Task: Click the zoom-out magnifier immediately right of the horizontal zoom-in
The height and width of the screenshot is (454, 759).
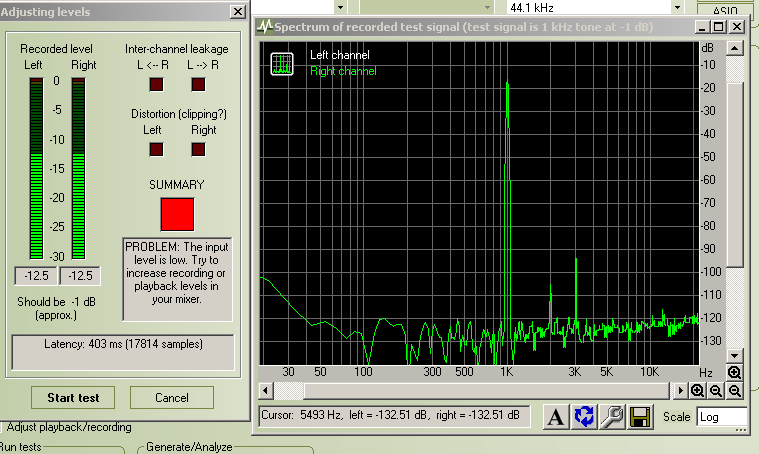Action: pos(716,391)
